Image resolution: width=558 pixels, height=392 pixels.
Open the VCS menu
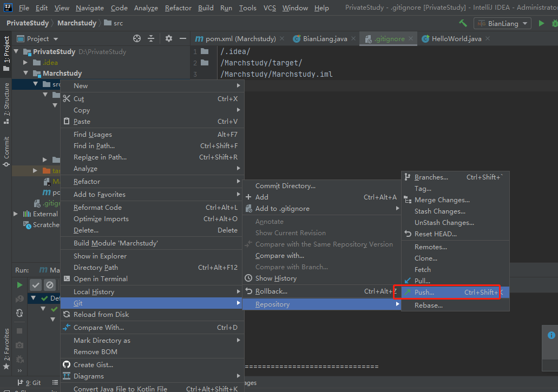click(x=270, y=8)
